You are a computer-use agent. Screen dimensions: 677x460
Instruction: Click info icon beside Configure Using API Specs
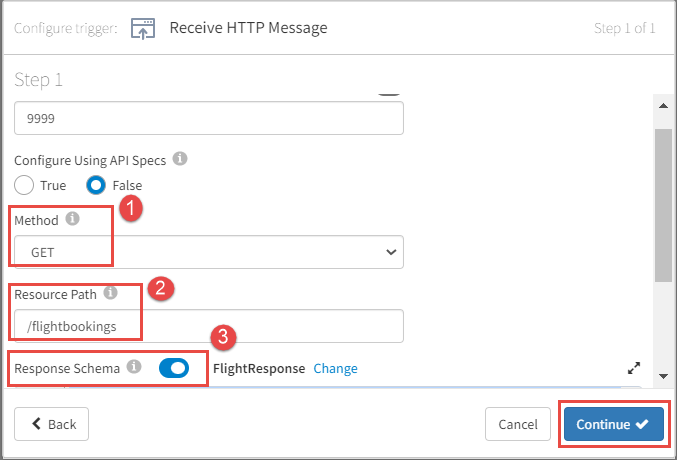coord(180,158)
